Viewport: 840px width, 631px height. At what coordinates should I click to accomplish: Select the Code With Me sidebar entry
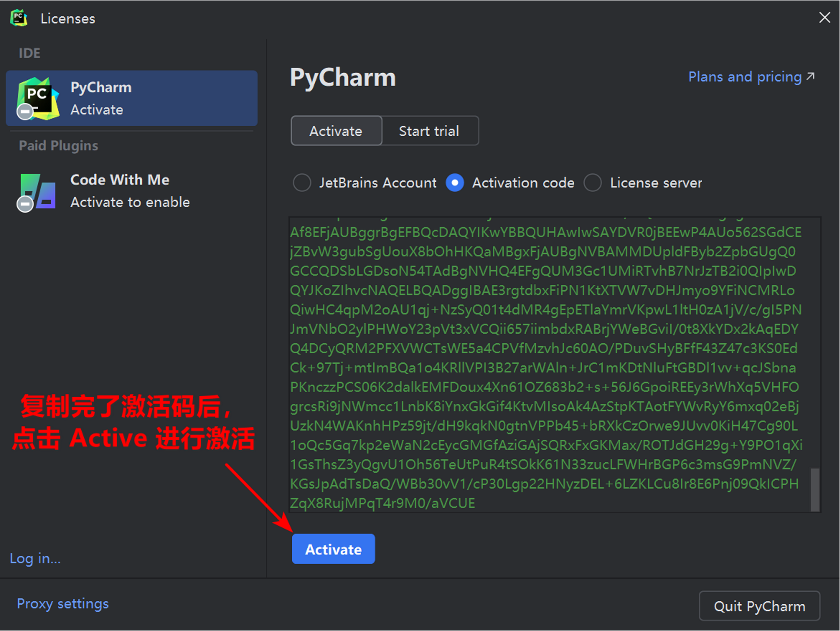132,191
